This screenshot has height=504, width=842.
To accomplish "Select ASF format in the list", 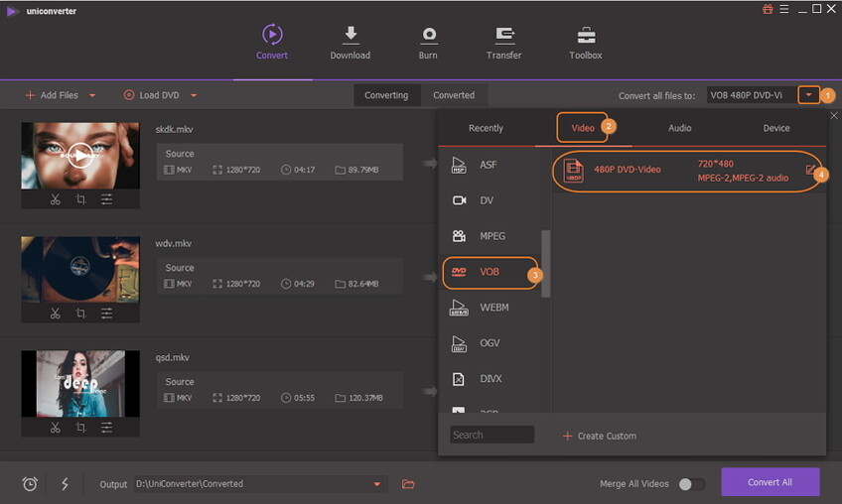I will [491, 165].
